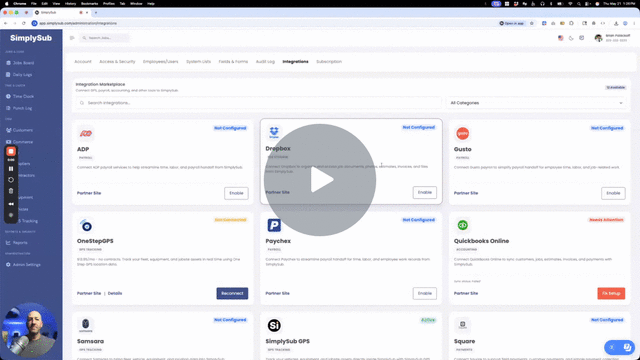
Task: Open the chat support widget
Action: tap(620, 347)
